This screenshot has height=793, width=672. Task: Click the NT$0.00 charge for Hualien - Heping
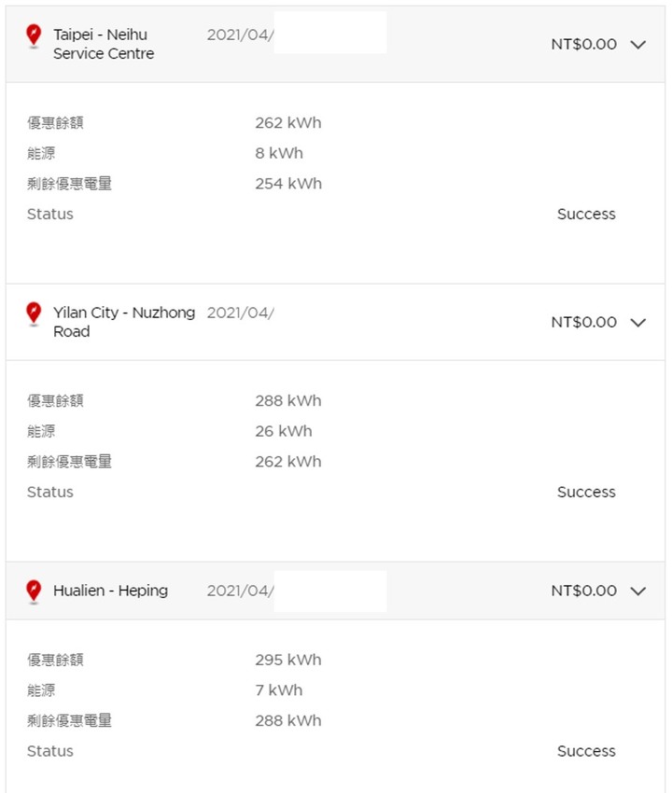[583, 591]
